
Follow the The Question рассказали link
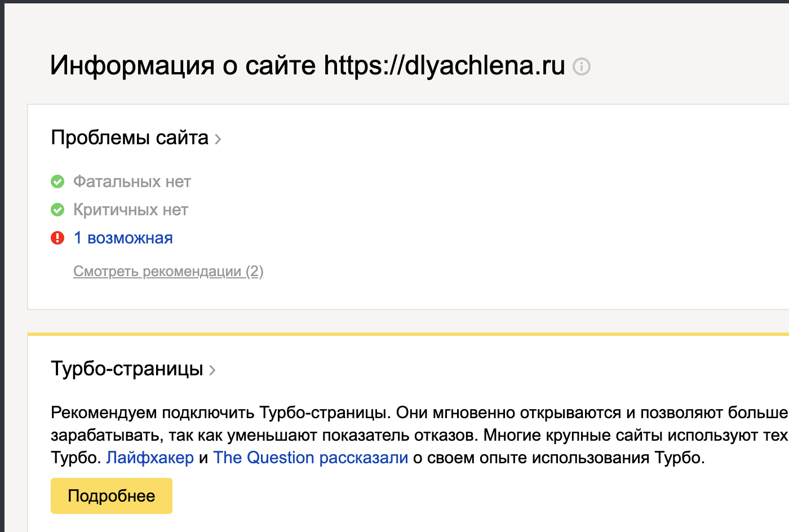pos(311,458)
